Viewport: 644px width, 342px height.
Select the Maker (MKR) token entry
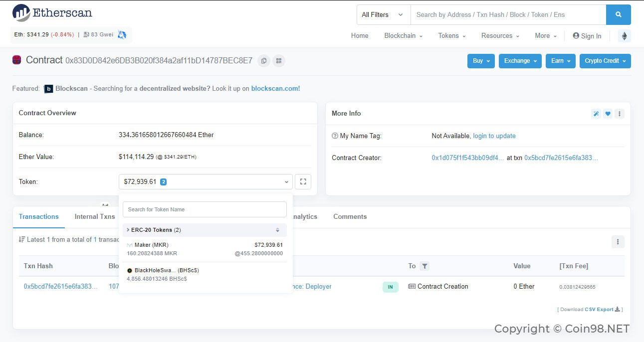coord(205,249)
